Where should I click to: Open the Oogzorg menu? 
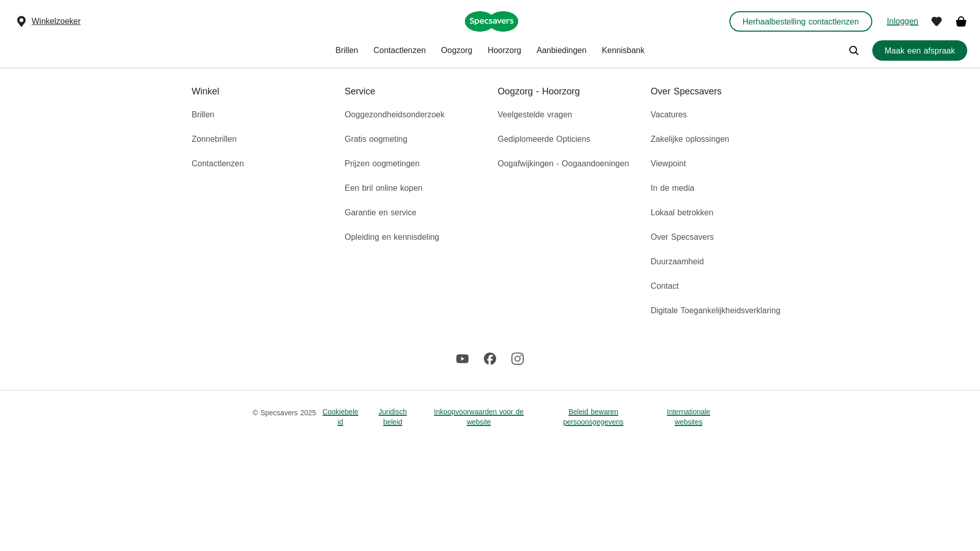point(457,51)
